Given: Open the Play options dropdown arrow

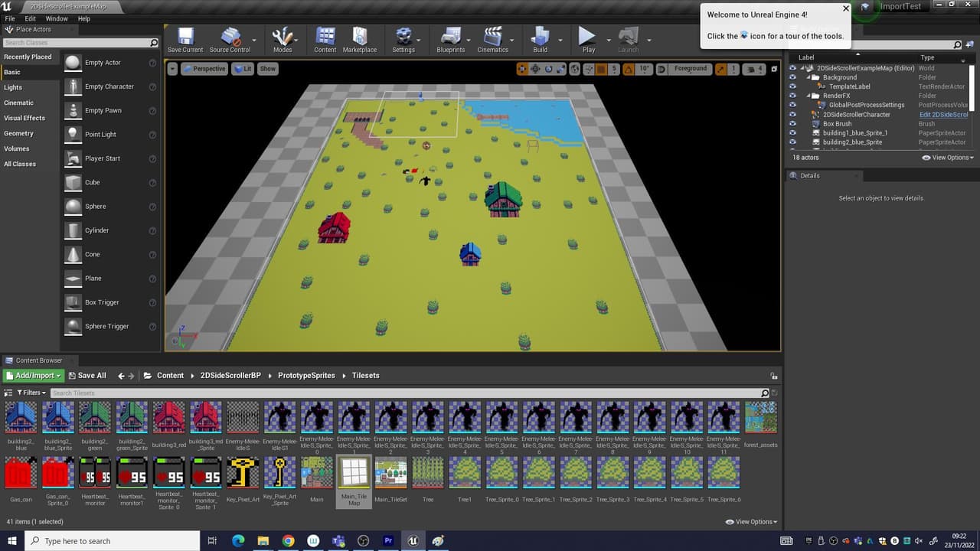Looking at the screenshot, I should tap(608, 40).
